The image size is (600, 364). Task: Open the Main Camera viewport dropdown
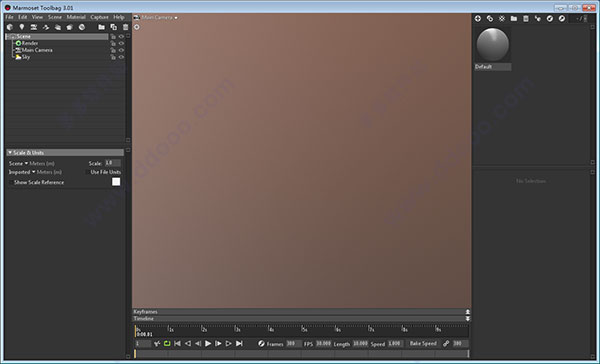(x=159, y=18)
